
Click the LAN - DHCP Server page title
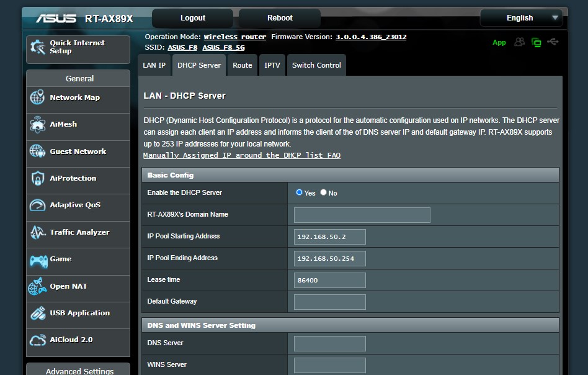point(184,96)
